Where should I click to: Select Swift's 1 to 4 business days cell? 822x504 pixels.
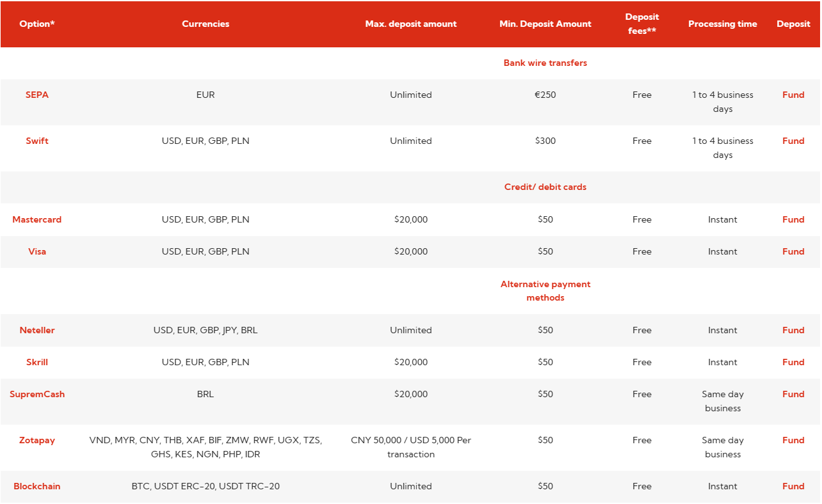point(723,148)
